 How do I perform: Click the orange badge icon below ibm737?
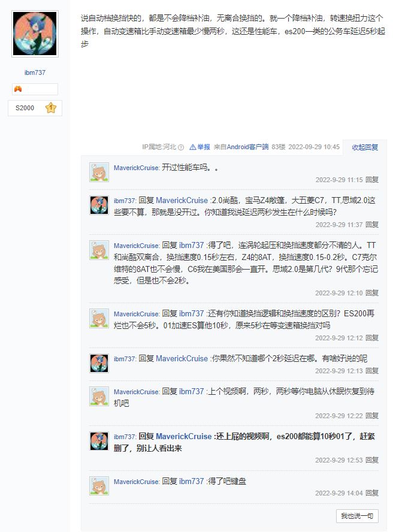click(18, 89)
